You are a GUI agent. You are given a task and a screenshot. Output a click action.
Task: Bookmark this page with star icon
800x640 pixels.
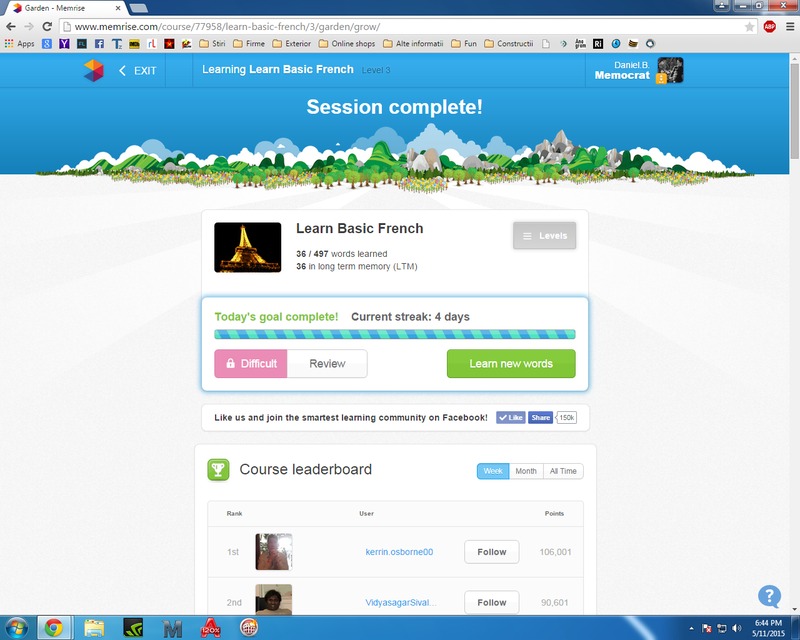click(x=749, y=27)
